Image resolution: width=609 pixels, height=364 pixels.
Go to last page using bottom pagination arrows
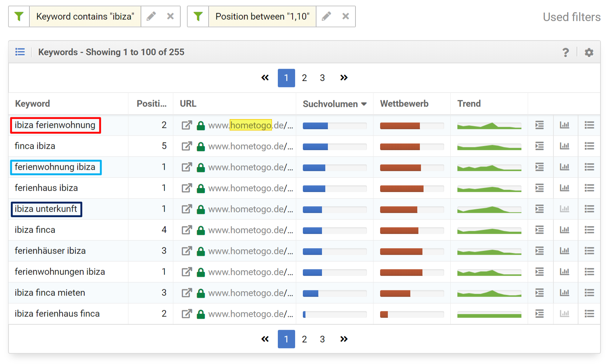coord(344,339)
